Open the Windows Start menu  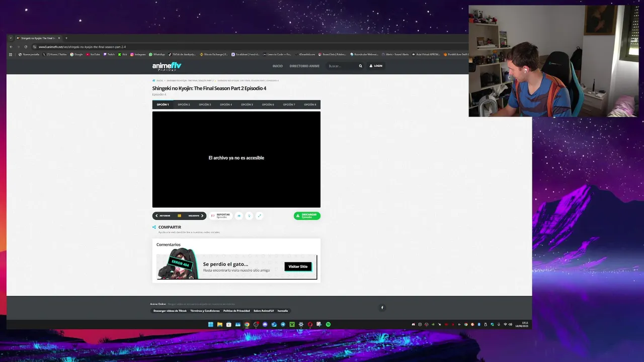click(211, 324)
